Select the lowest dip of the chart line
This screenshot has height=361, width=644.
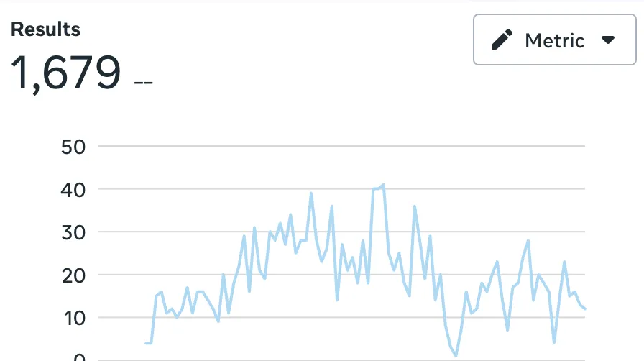pos(456,355)
